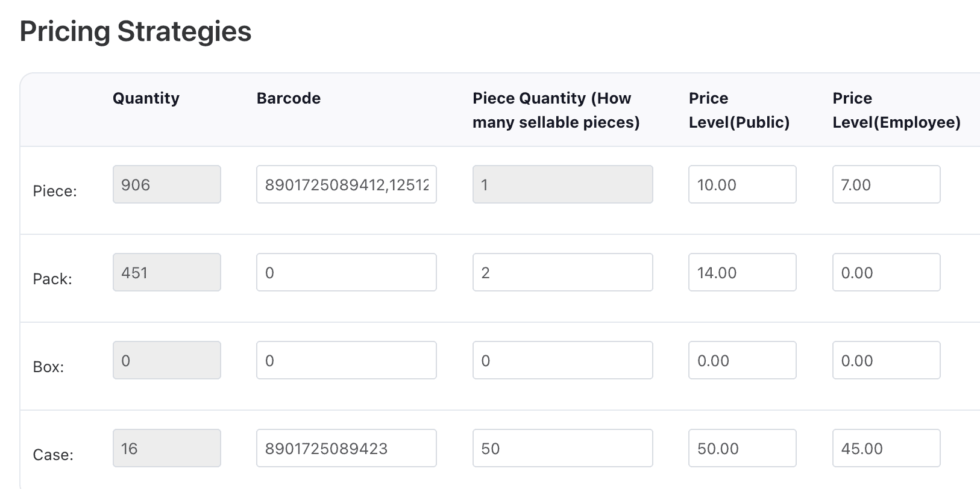Viewport: 980px width, 489px height.
Task: Click the Case piece quantity field
Action: click(562, 448)
